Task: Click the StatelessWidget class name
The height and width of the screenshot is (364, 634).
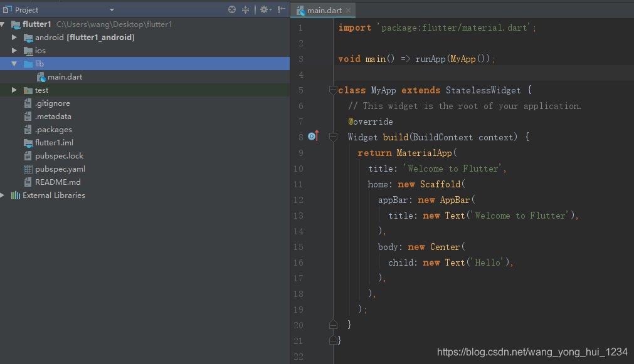Action: [x=483, y=90]
